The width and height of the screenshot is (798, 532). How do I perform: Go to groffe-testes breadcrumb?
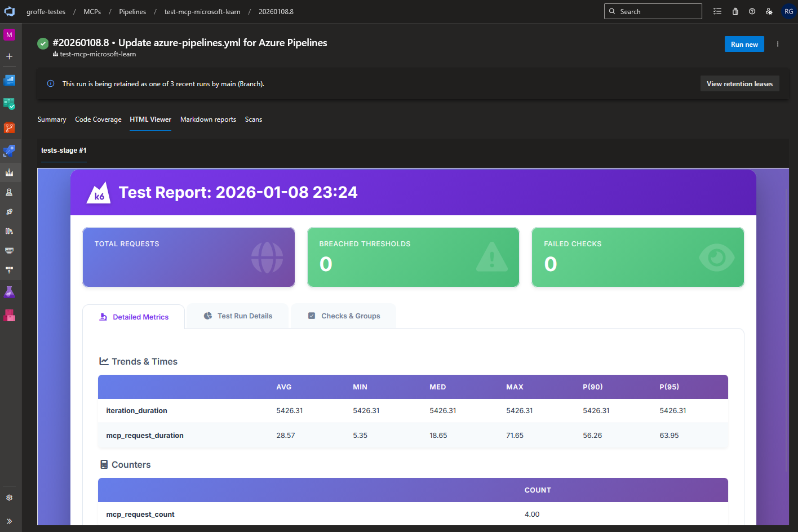coord(46,11)
